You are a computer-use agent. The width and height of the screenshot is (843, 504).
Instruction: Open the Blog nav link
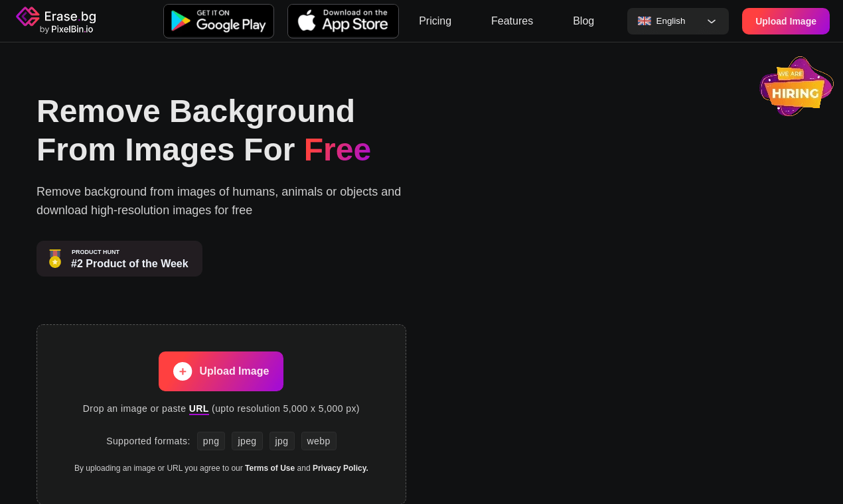coord(583,21)
